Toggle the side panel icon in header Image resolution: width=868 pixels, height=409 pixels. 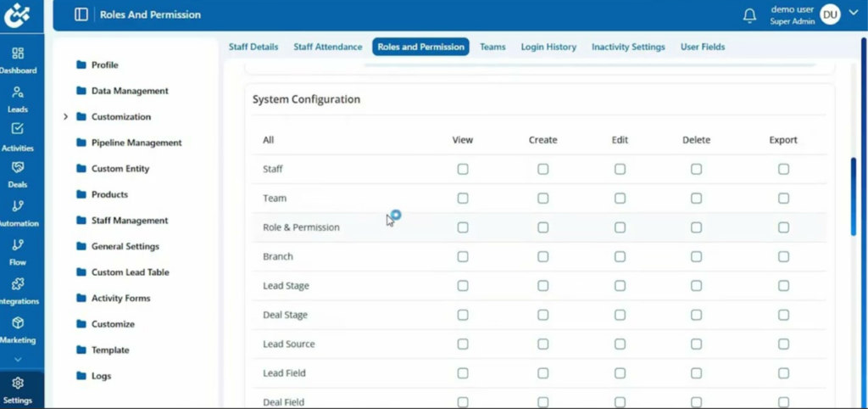pos(81,14)
